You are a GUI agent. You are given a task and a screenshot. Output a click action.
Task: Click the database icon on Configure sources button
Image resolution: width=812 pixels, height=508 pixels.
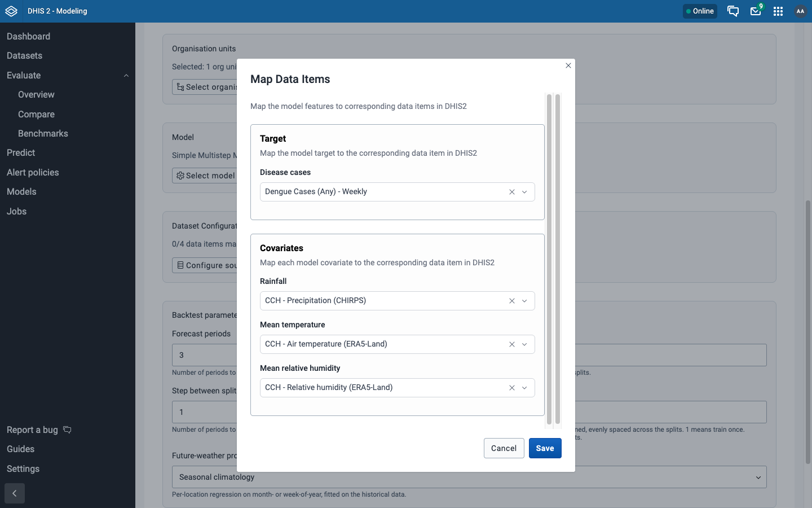coord(180,265)
